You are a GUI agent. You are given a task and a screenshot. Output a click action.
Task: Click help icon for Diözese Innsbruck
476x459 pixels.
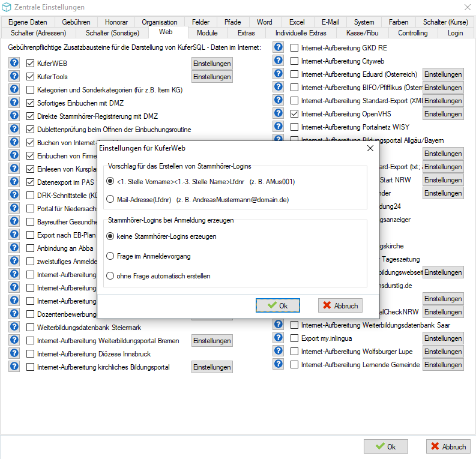[14, 353]
